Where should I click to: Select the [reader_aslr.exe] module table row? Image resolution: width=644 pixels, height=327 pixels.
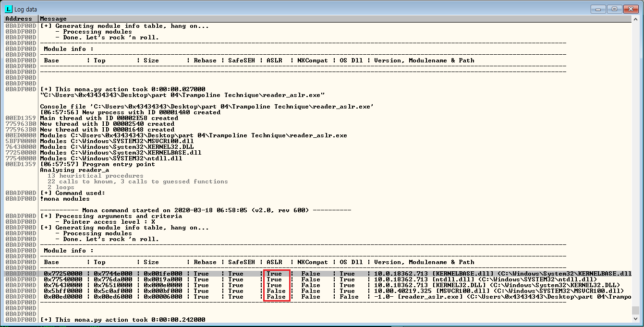[335, 297]
